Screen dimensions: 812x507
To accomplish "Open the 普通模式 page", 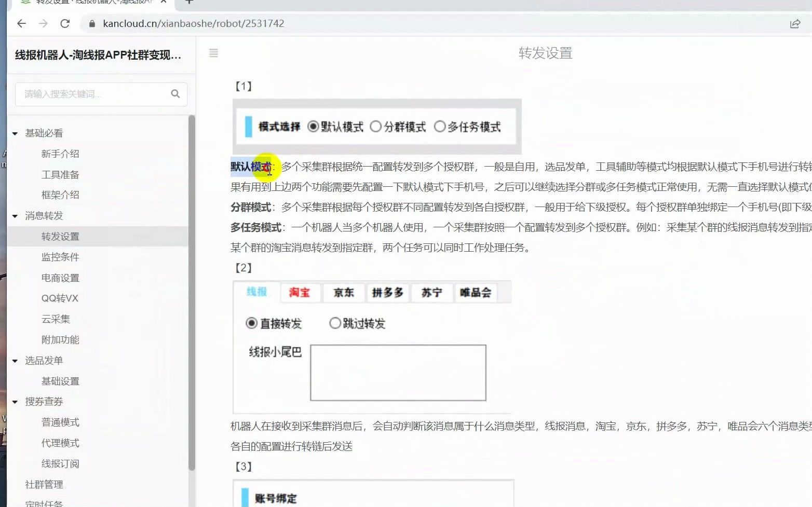I will pos(60,422).
